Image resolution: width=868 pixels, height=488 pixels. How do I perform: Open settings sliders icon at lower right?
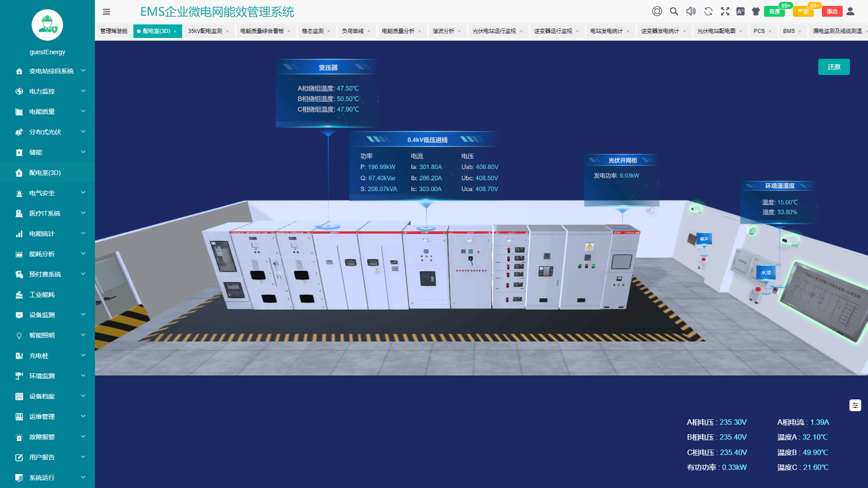coord(855,405)
